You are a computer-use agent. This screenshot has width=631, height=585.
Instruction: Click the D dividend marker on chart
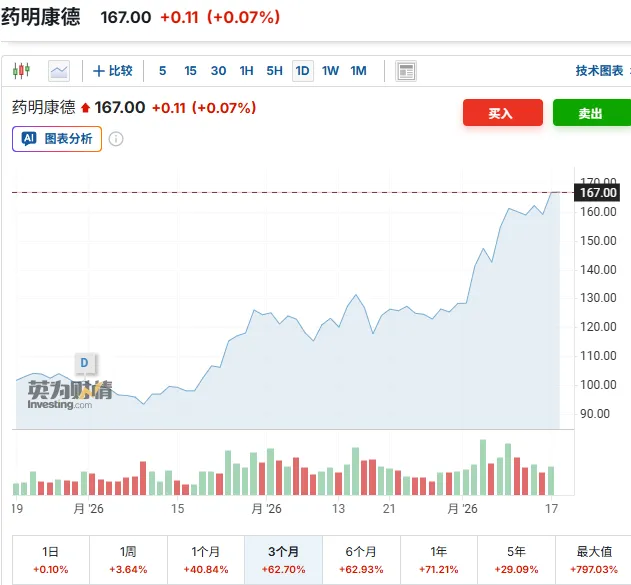(85, 363)
